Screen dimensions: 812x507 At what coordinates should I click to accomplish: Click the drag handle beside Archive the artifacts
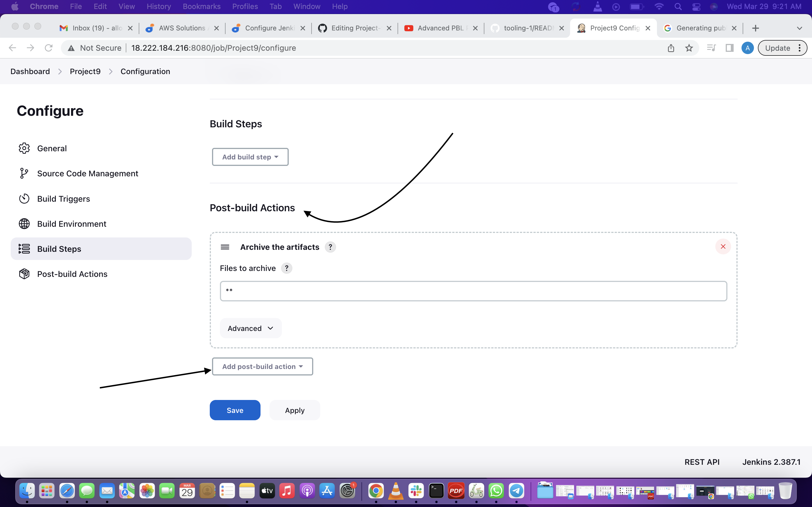pyautogui.click(x=225, y=247)
